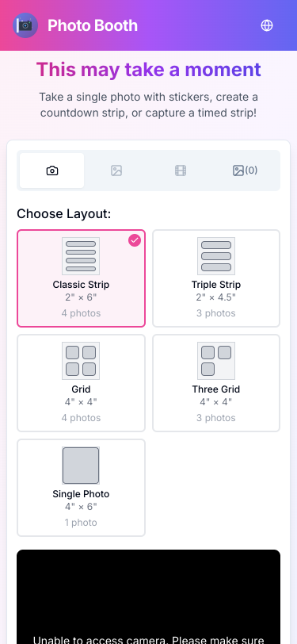Click the pink checkmark on Classic Strip
The image size is (297, 644).
[x=135, y=240]
